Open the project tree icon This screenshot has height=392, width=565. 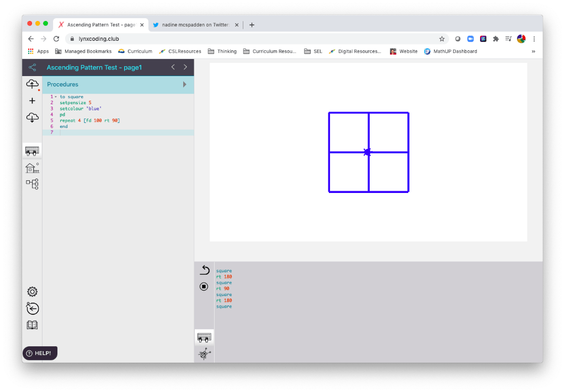click(32, 184)
